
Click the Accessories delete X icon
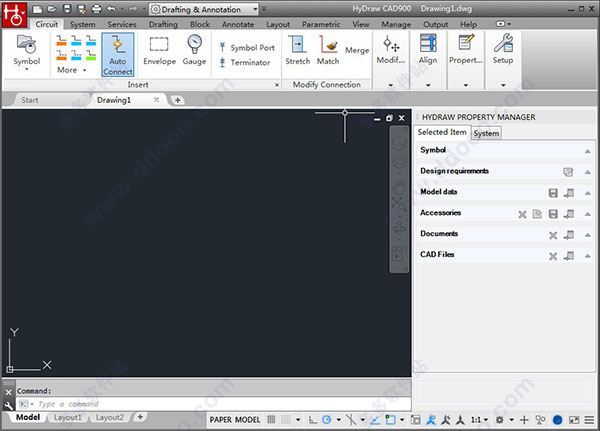coord(522,214)
